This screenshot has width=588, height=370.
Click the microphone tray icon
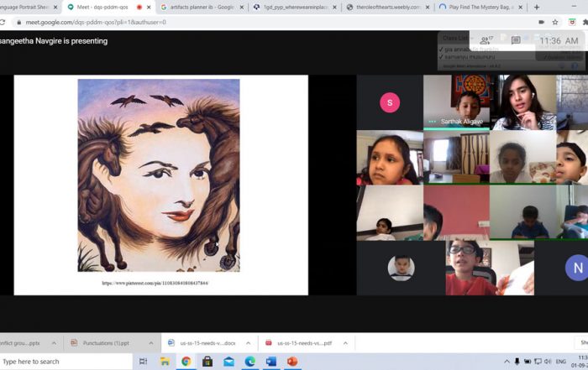click(x=517, y=362)
